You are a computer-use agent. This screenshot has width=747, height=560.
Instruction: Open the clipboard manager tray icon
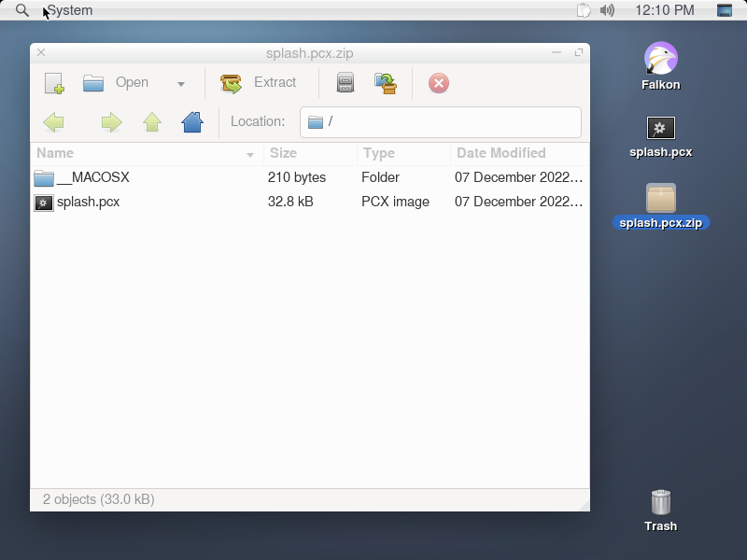click(584, 10)
